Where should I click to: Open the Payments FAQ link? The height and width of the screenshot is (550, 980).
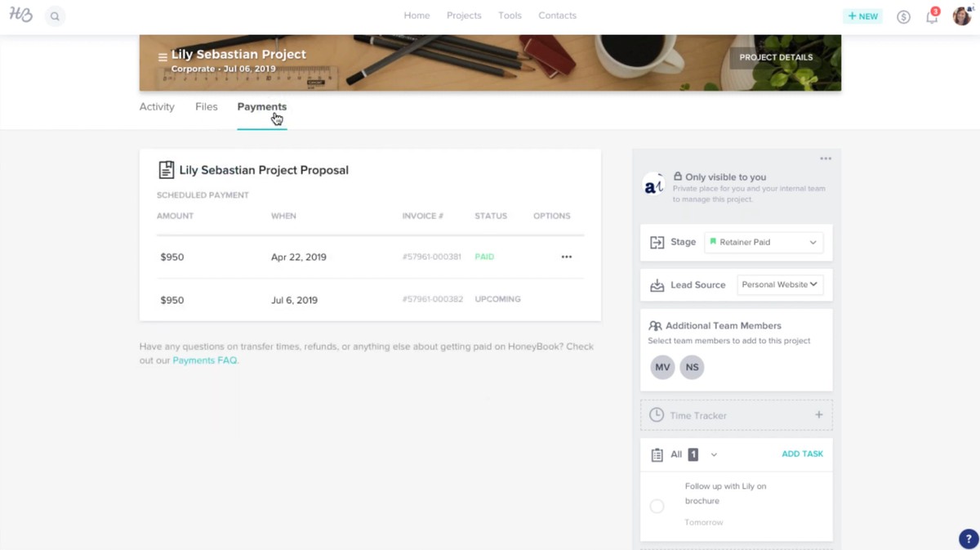pos(204,360)
